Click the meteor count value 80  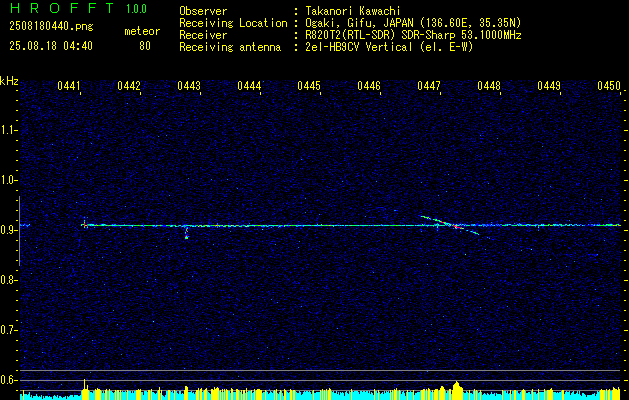coord(145,46)
